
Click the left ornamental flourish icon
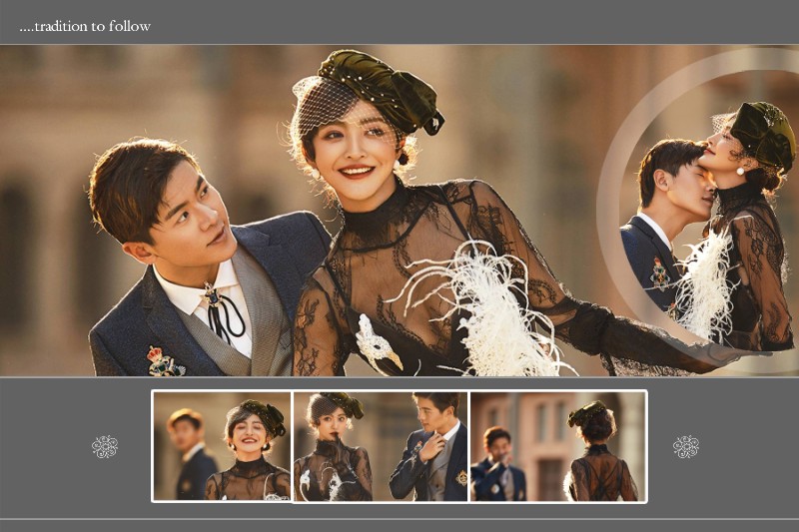(105, 446)
